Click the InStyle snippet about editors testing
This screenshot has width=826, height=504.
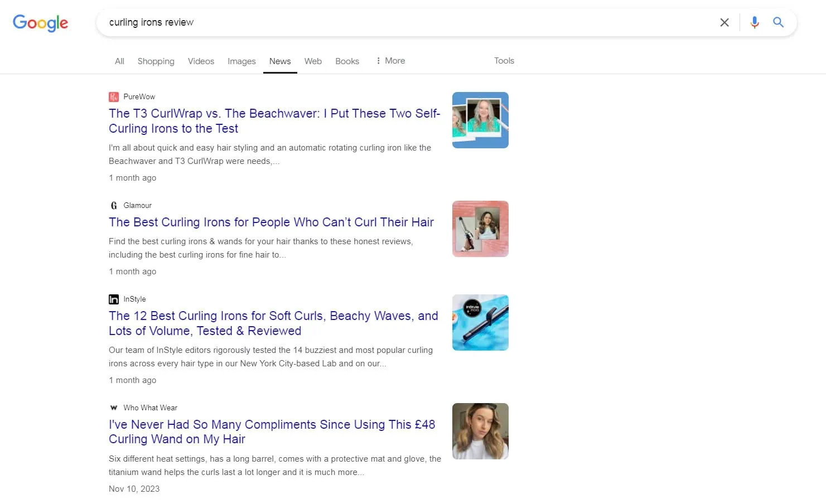(x=270, y=357)
